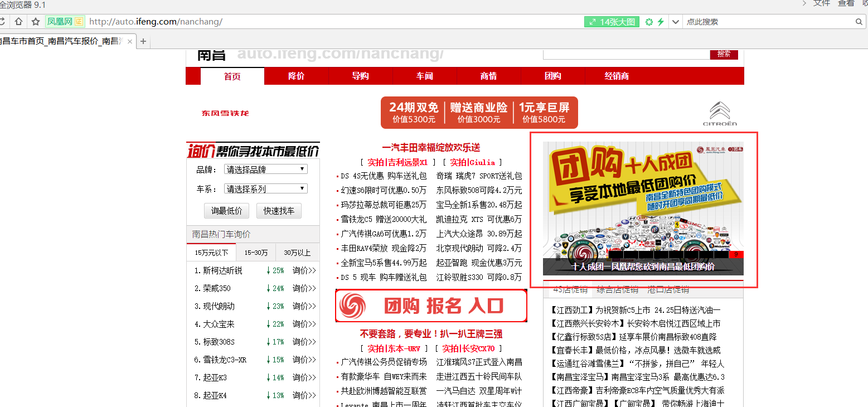Open the 商情 navigation tab

[x=488, y=76]
